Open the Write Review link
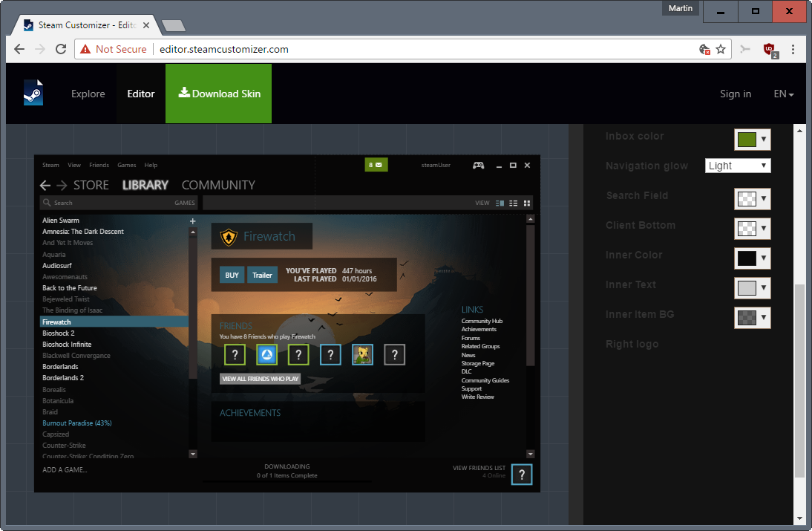Viewport: 812px width, 531px height. tap(477, 397)
